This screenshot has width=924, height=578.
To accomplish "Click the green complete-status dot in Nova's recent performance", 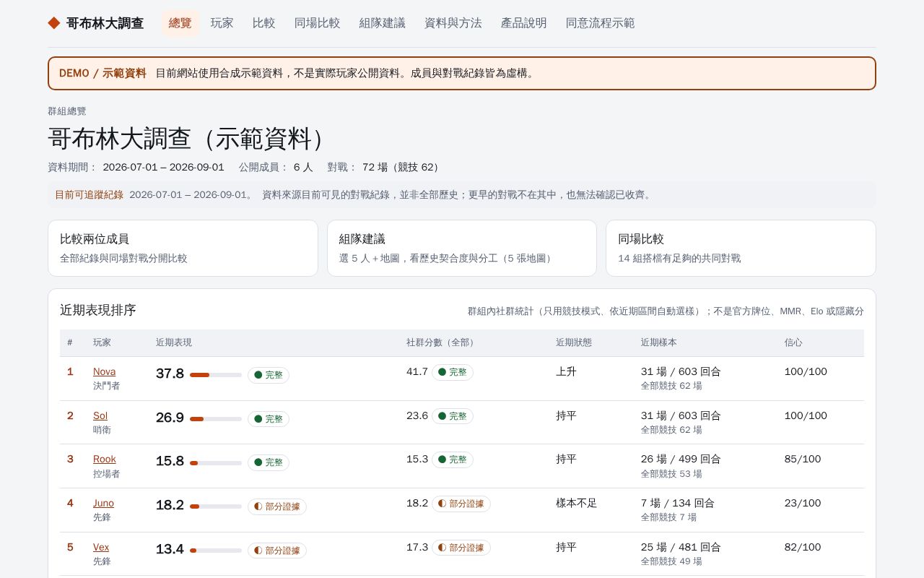I will [x=258, y=375].
